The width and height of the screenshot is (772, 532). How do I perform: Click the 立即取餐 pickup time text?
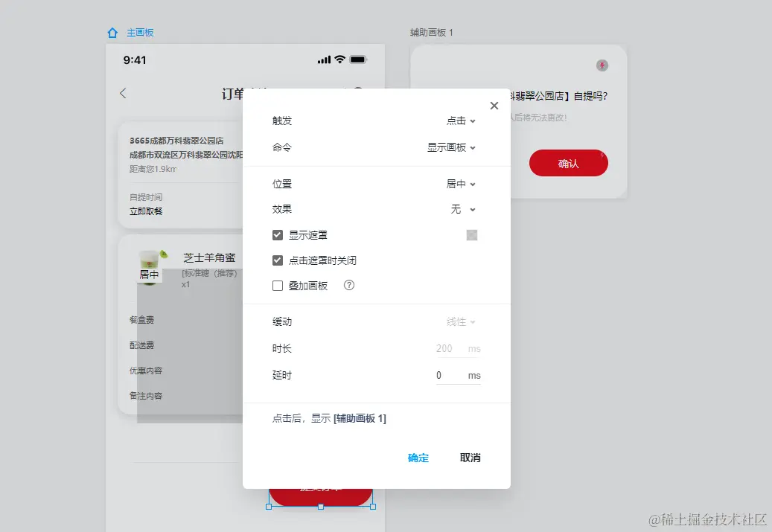click(146, 211)
